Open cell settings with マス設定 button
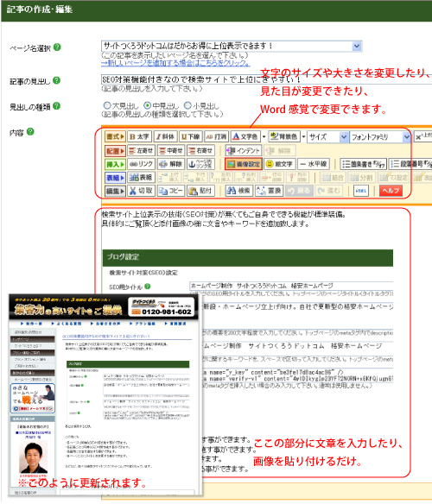Screen dimensions: 432x504 [393, 177]
